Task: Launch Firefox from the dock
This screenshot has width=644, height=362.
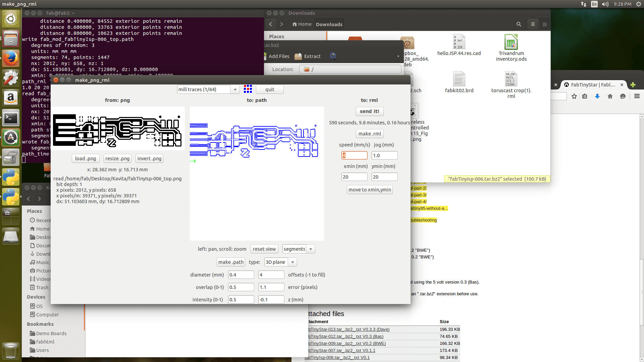Action: (11, 58)
